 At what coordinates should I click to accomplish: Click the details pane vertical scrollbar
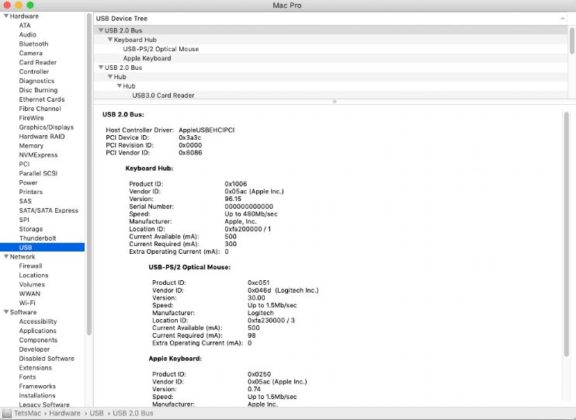566,234
